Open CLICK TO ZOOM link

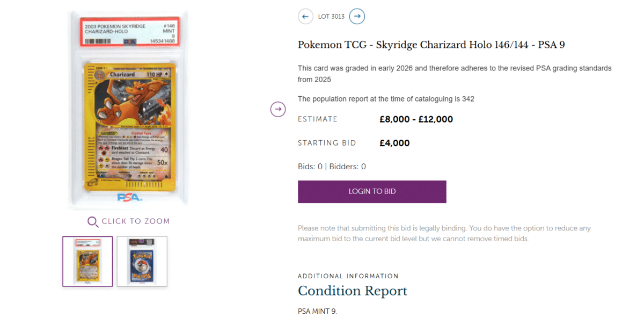(x=134, y=221)
